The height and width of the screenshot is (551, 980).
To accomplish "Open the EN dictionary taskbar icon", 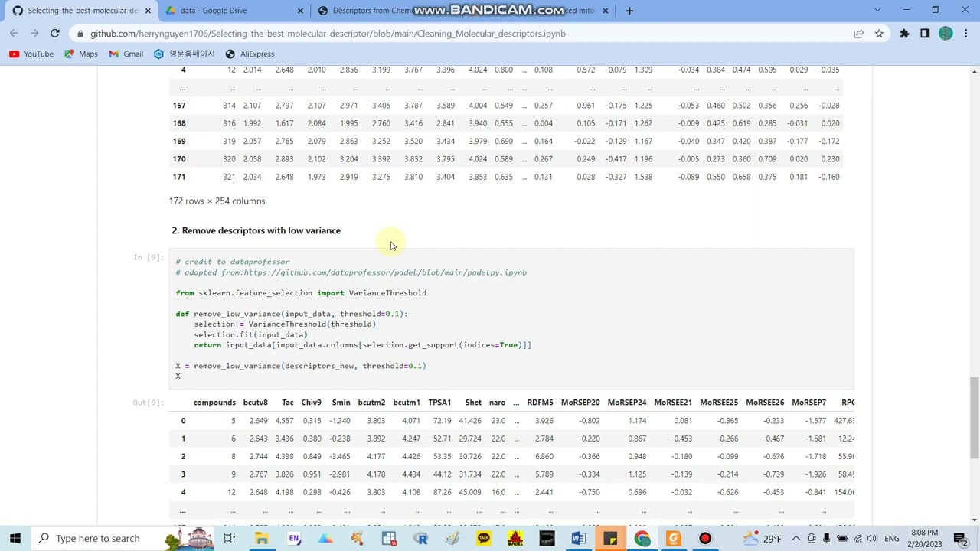I will [x=294, y=539].
